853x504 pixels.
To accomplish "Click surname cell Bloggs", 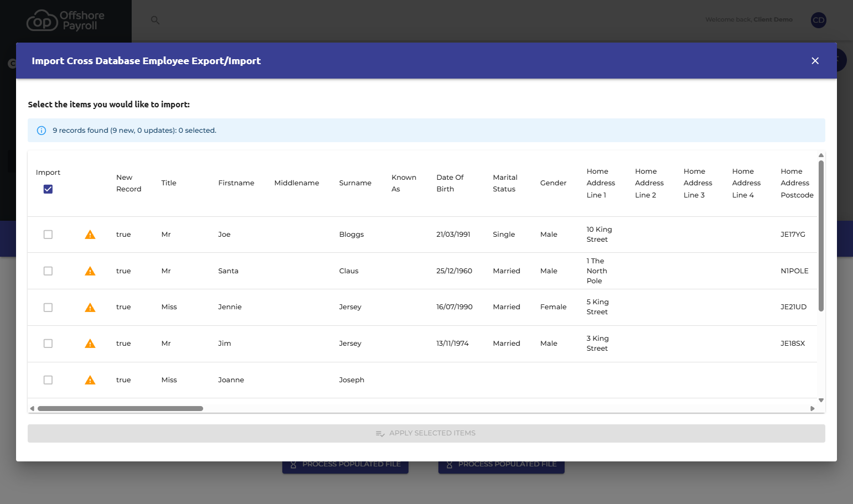I will pyautogui.click(x=351, y=235).
